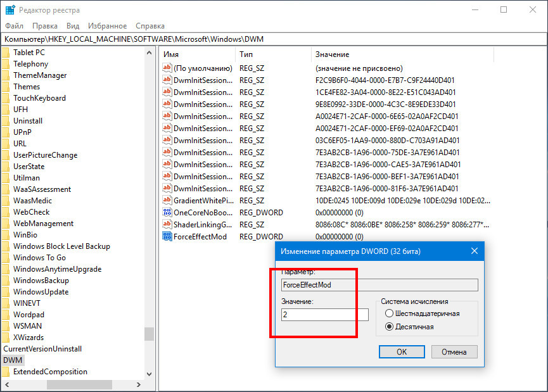This screenshot has width=548, height=392.
Task: Click the folder icon next to UFH
Action: click(x=6, y=110)
